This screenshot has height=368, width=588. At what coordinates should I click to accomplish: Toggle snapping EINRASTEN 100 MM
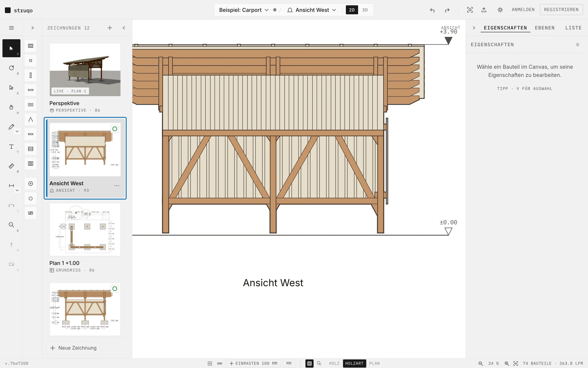pos(253,363)
